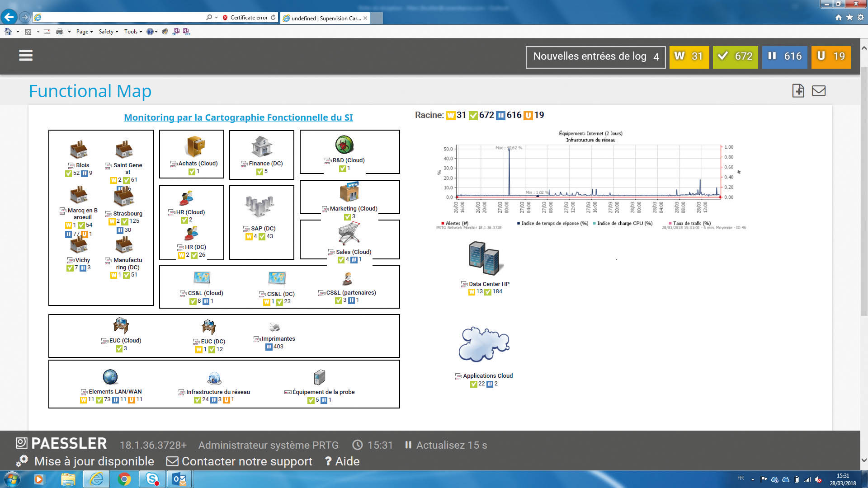Click Data Center HP 184 up count

coord(493,291)
